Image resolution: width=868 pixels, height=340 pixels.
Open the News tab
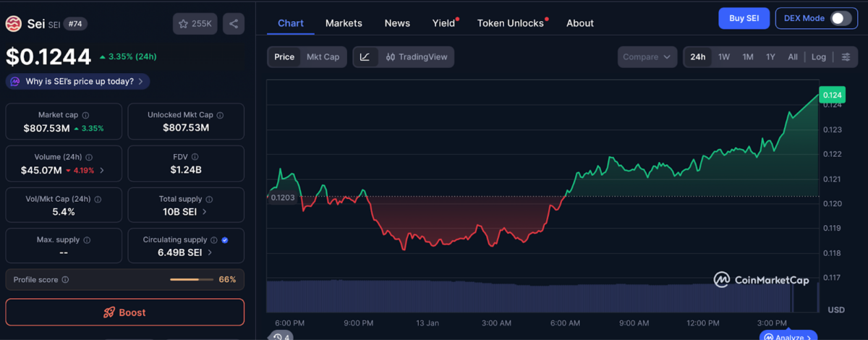tap(397, 23)
